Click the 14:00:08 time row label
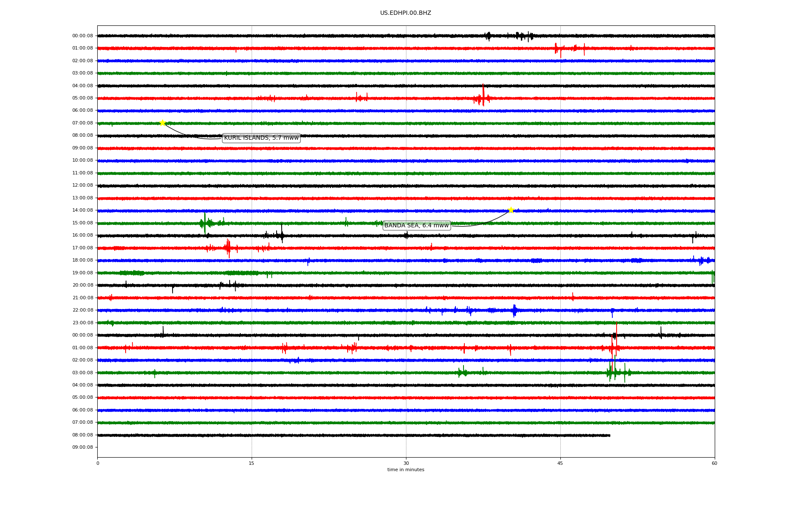The width and height of the screenshot is (812, 508). coord(82,210)
